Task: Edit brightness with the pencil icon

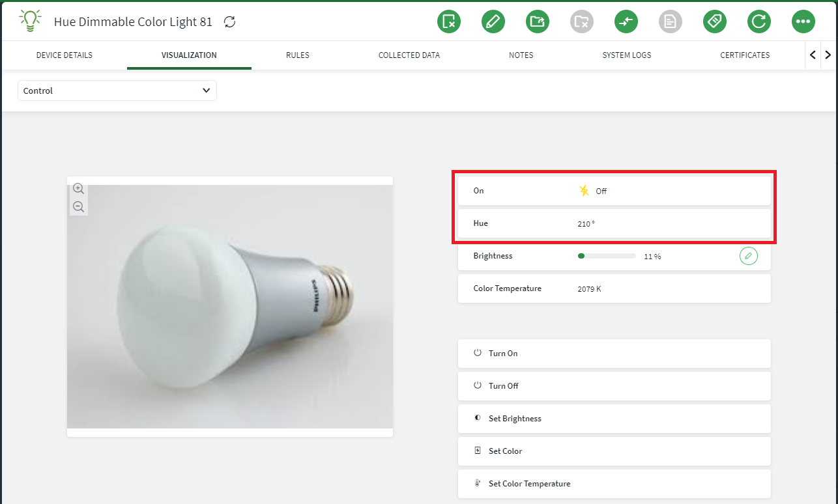Action: click(749, 256)
